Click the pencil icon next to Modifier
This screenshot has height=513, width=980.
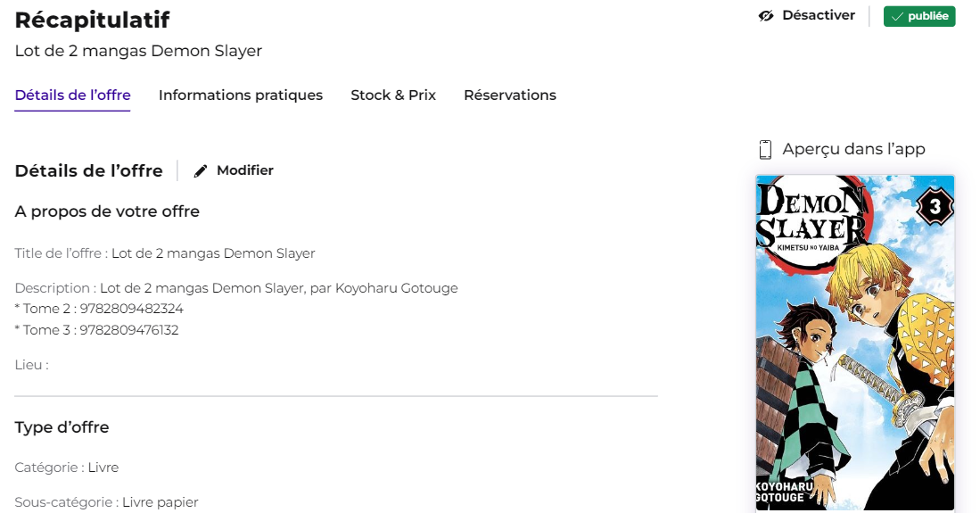point(200,170)
